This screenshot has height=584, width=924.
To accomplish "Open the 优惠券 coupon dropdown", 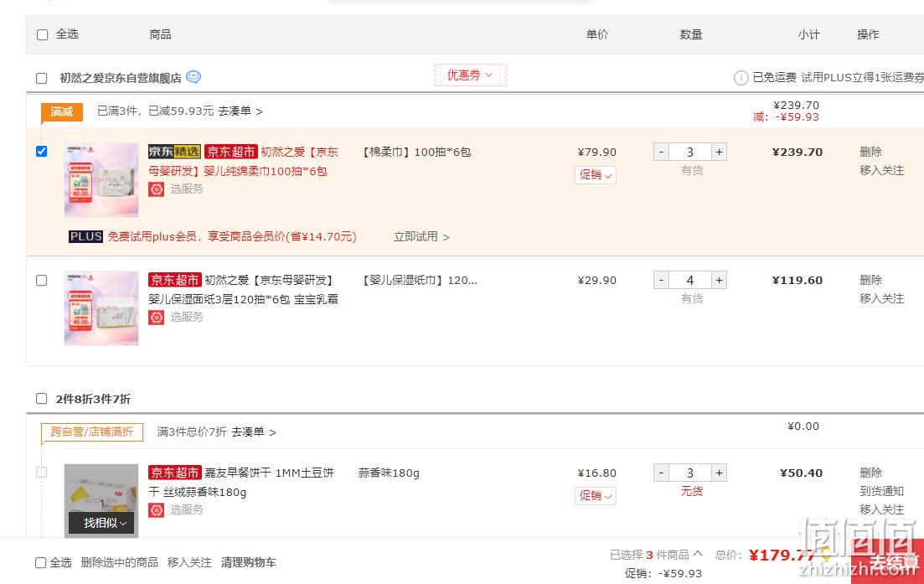I will coord(470,75).
